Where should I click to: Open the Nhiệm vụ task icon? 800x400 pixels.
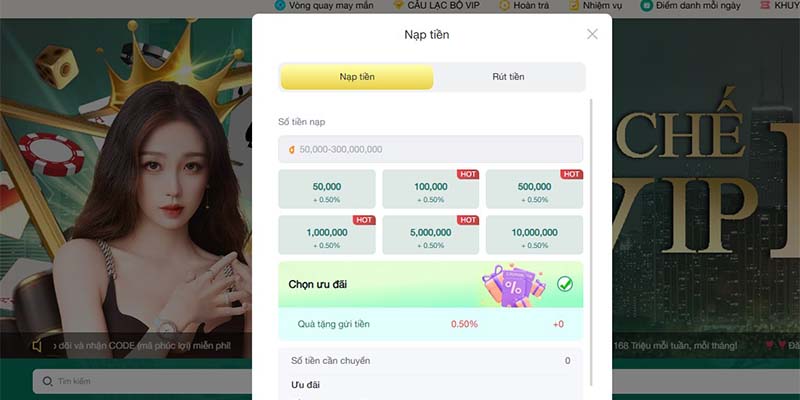tap(574, 5)
